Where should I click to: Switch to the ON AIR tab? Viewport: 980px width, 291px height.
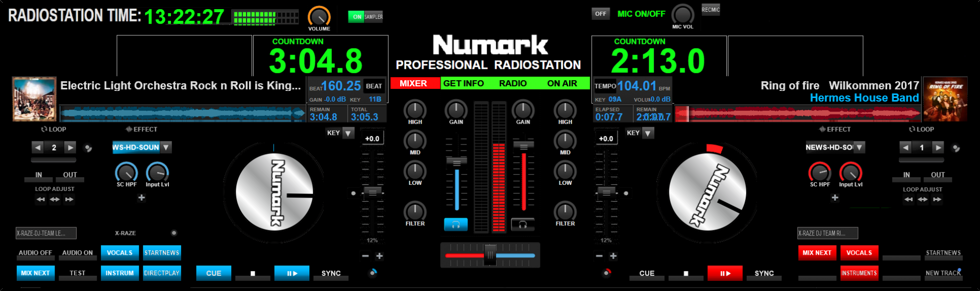click(562, 83)
